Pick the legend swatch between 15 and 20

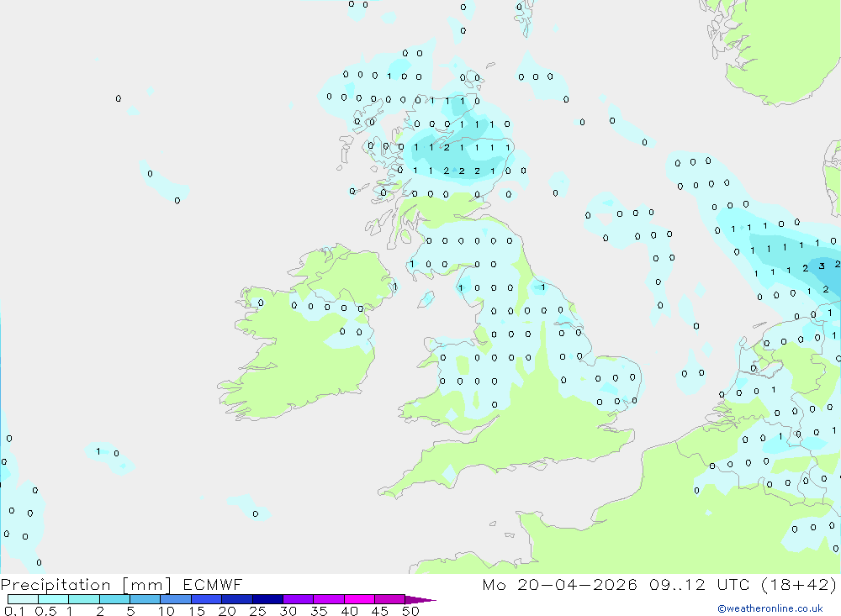tap(207, 599)
